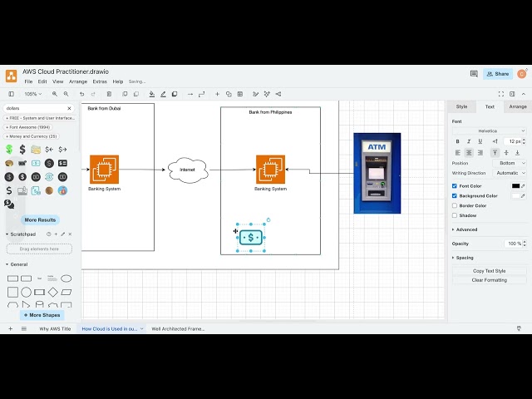Open the fill color bucket tool
This screenshot has height=399, width=532.
[x=152, y=94]
